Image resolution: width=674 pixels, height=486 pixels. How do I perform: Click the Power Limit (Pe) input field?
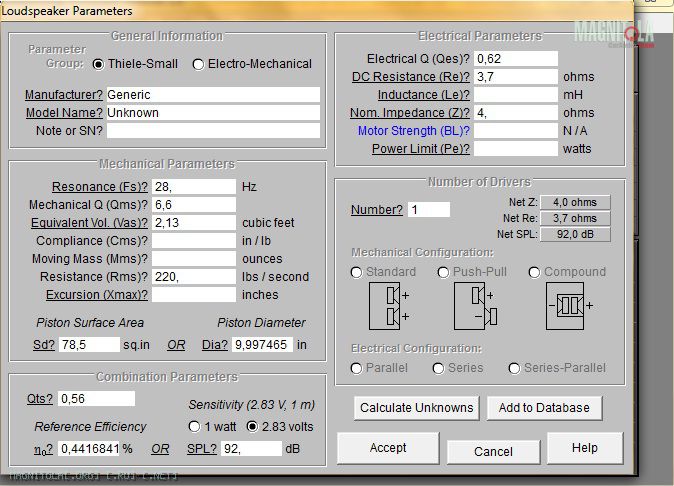click(516, 149)
